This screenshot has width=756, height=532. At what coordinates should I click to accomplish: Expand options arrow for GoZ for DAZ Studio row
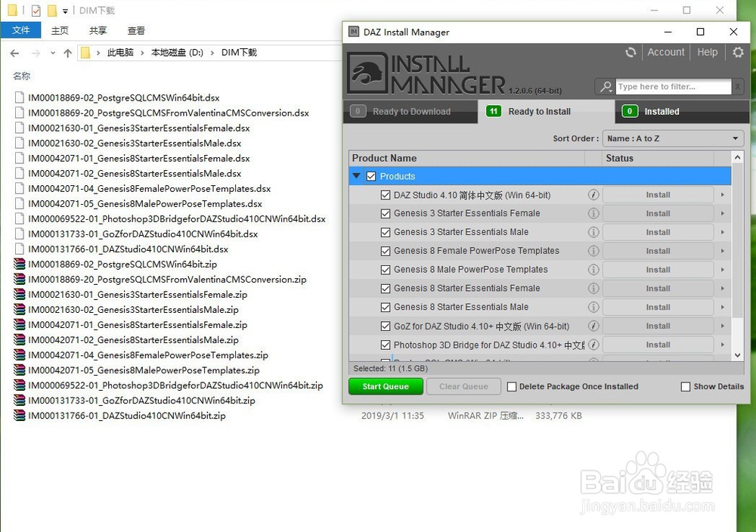[x=723, y=326]
